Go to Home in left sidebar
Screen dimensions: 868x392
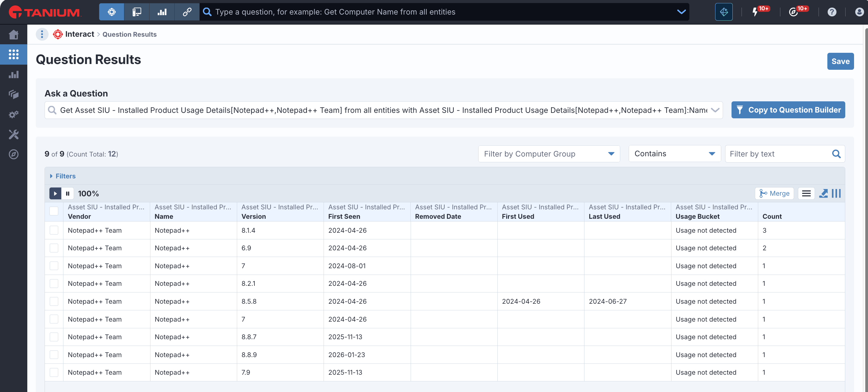tap(13, 34)
